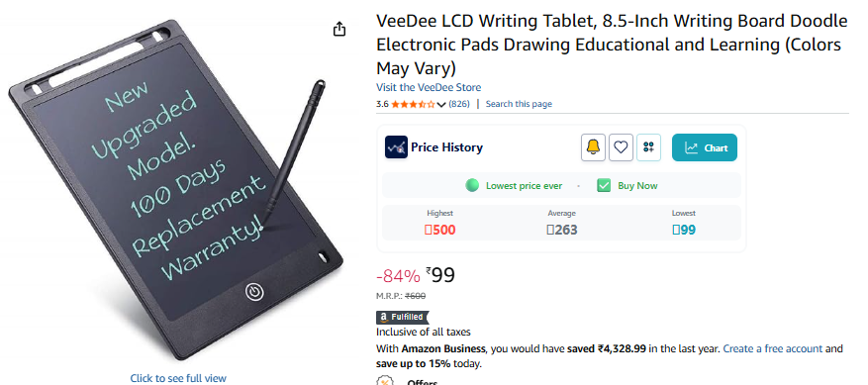868x385 pixels.
Task: Click the Offers icon at the bottom
Action: (x=385, y=382)
